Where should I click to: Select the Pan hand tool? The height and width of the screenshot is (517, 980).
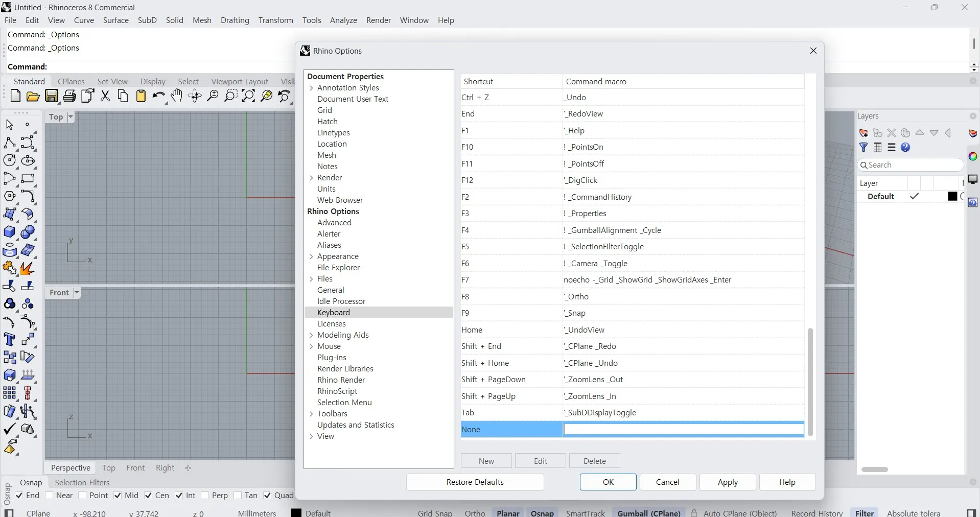(x=177, y=96)
